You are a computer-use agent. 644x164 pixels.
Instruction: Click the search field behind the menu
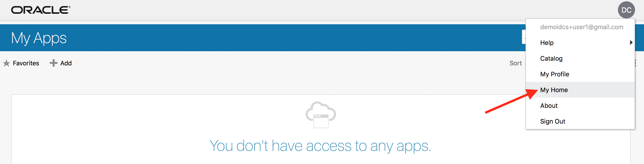click(524, 37)
